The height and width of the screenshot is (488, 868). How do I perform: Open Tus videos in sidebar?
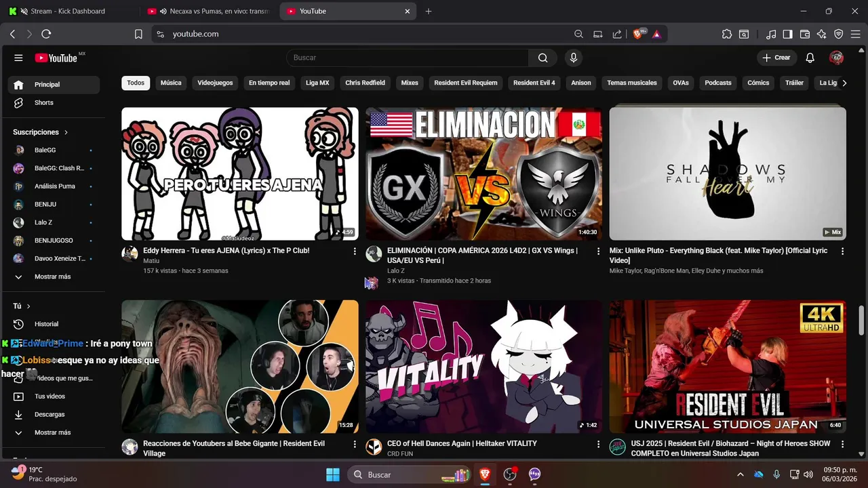54,396
